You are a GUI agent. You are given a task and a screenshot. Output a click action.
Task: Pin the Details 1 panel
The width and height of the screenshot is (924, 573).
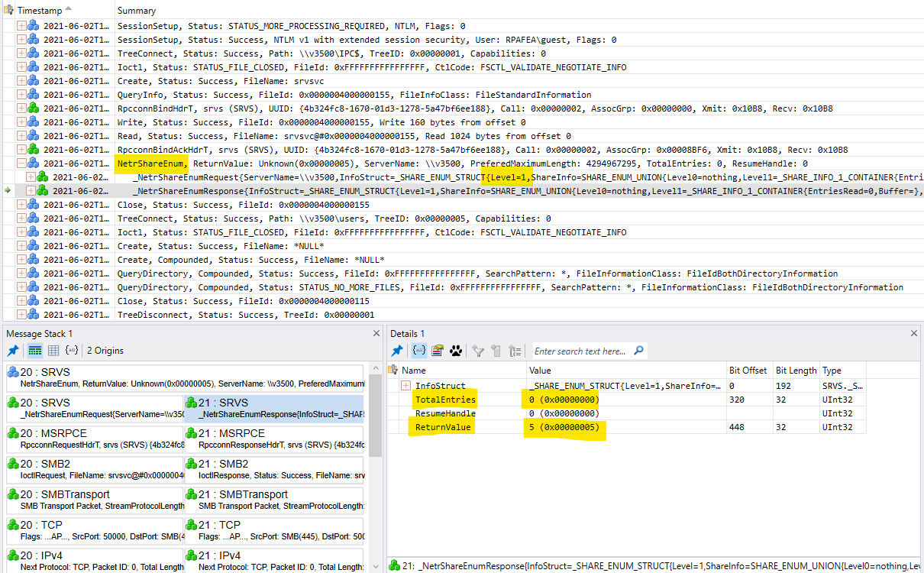pos(397,351)
